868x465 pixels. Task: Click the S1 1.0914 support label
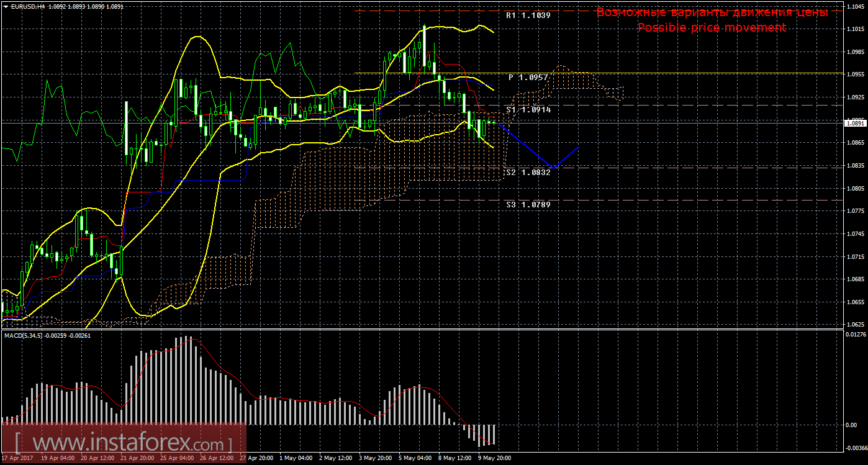528,109
